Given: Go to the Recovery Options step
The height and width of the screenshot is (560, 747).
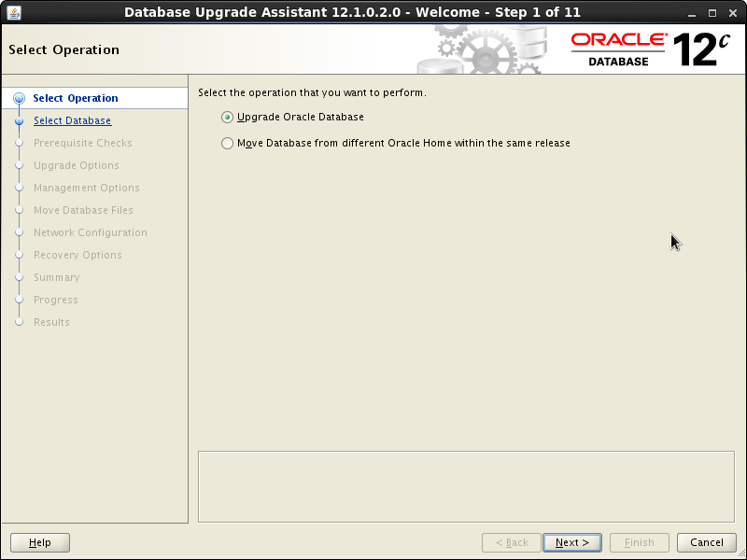Looking at the screenshot, I should click(78, 255).
